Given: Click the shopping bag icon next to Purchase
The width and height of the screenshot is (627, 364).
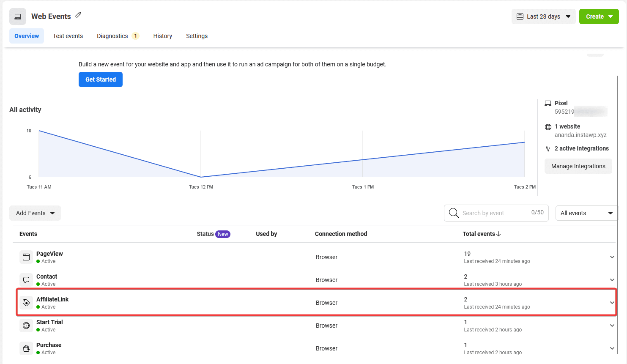Looking at the screenshot, I should (x=26, y=348).
